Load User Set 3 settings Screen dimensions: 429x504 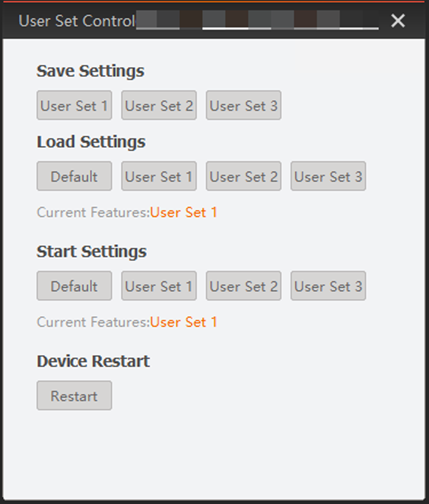click(328, 176)
